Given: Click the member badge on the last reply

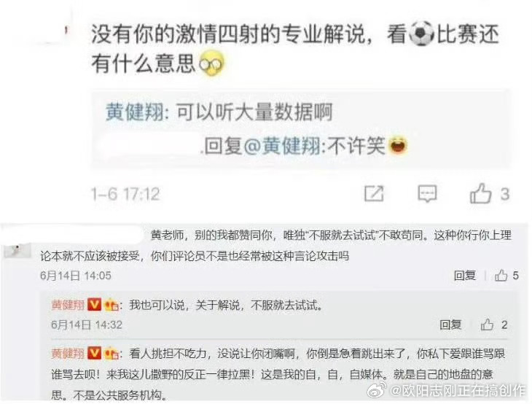Looking at the screenshot, I should point(111,354).
